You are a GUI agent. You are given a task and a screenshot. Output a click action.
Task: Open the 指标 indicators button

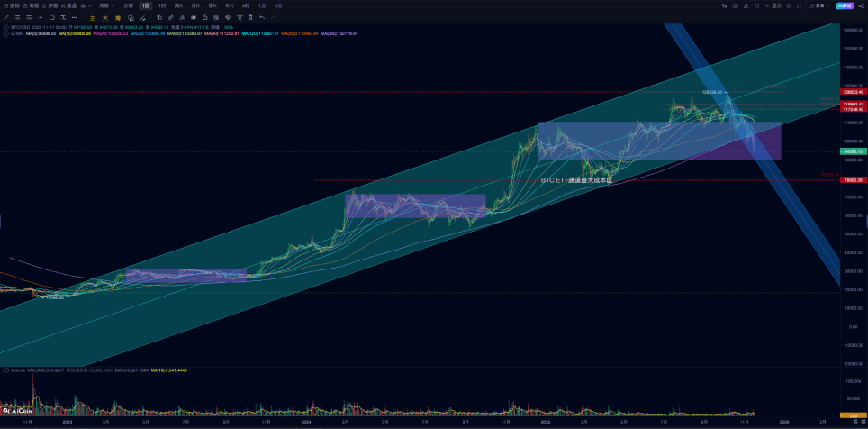coord(12,5)
